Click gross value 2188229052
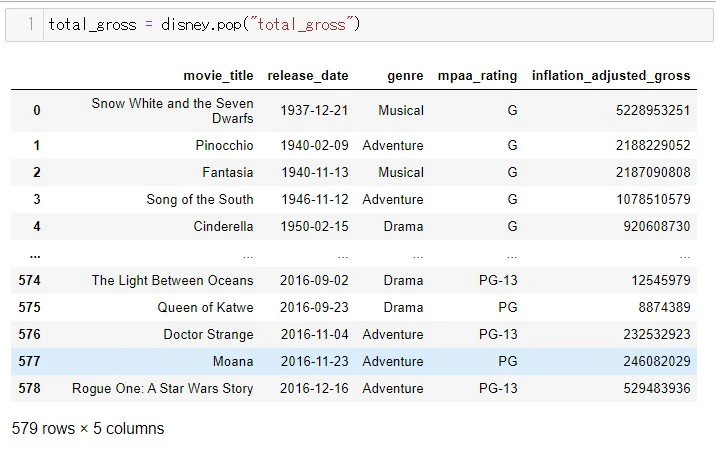The image size is (716, 450). (x=653, y=145)
